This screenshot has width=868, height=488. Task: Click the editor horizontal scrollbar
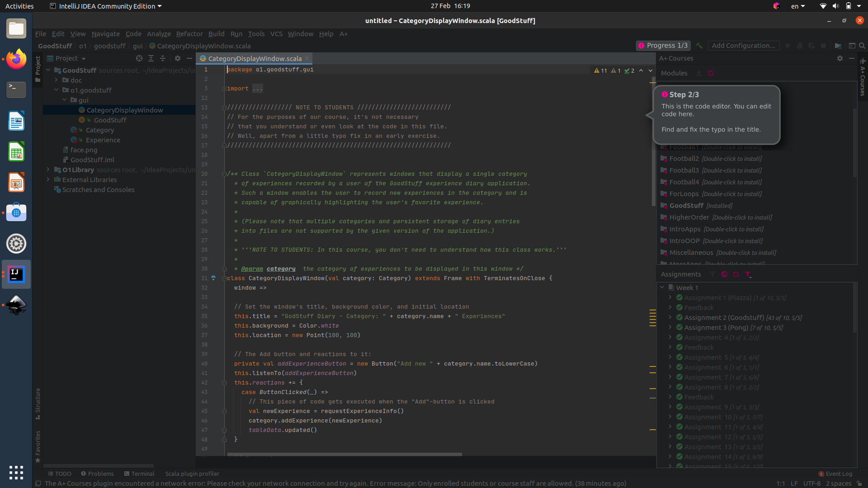[344, 454]
